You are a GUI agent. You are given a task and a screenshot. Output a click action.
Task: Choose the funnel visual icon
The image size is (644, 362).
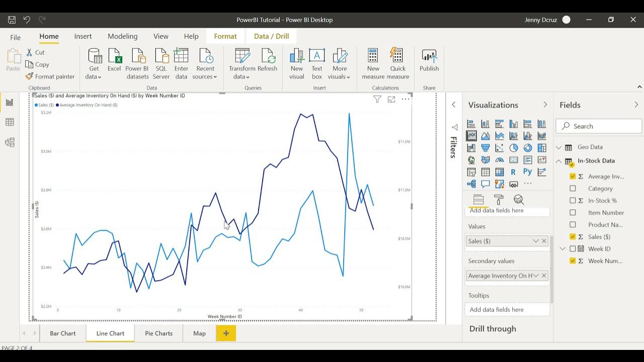pyautogui.click(x=486, y=148)
